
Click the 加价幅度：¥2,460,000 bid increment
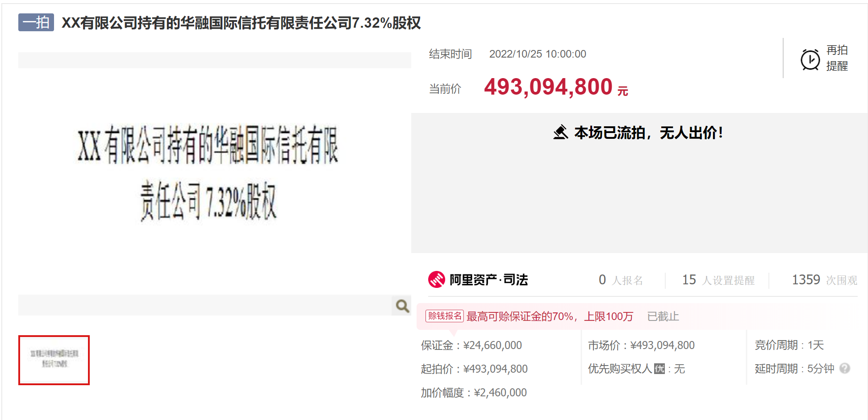pyautogui.click(x=474, y=392)
